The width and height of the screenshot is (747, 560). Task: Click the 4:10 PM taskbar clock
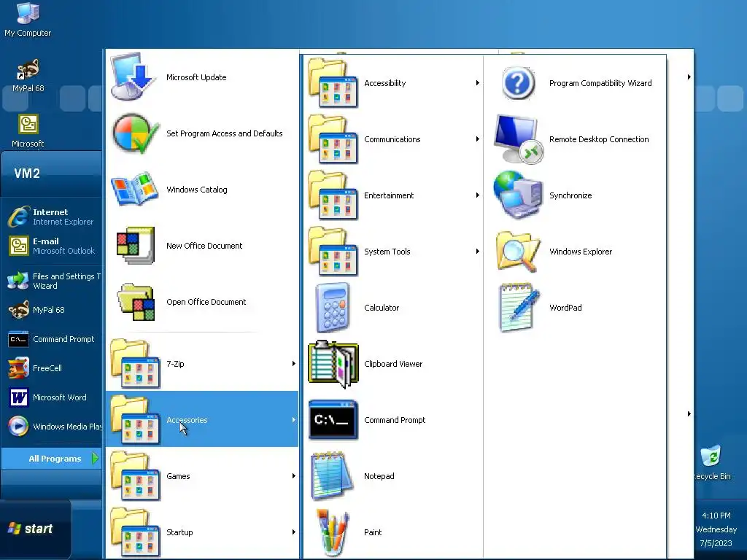716,516
